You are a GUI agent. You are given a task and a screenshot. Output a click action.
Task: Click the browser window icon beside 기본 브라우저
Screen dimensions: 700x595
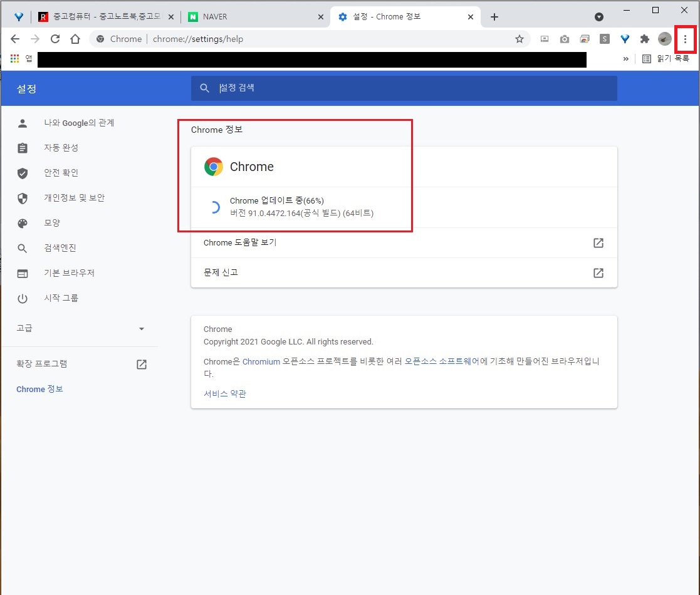pyautogui.click(x=23, y=274)
